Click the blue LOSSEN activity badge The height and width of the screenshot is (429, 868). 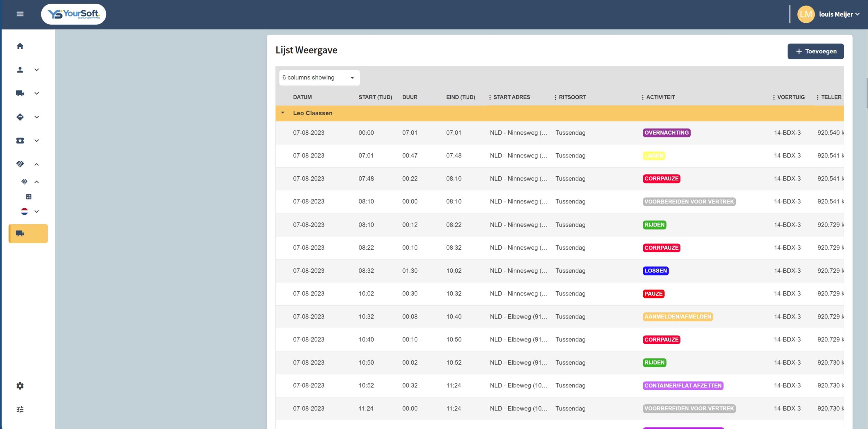pos(655,271)
